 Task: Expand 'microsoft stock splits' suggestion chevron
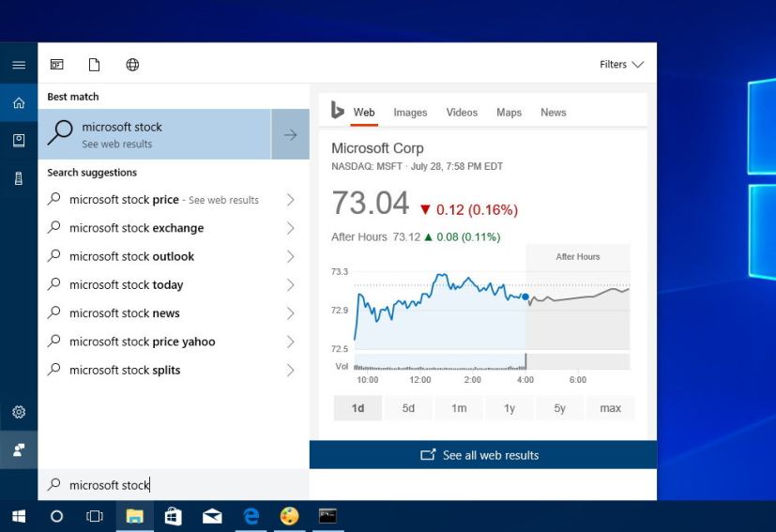[x=291, y=371]
